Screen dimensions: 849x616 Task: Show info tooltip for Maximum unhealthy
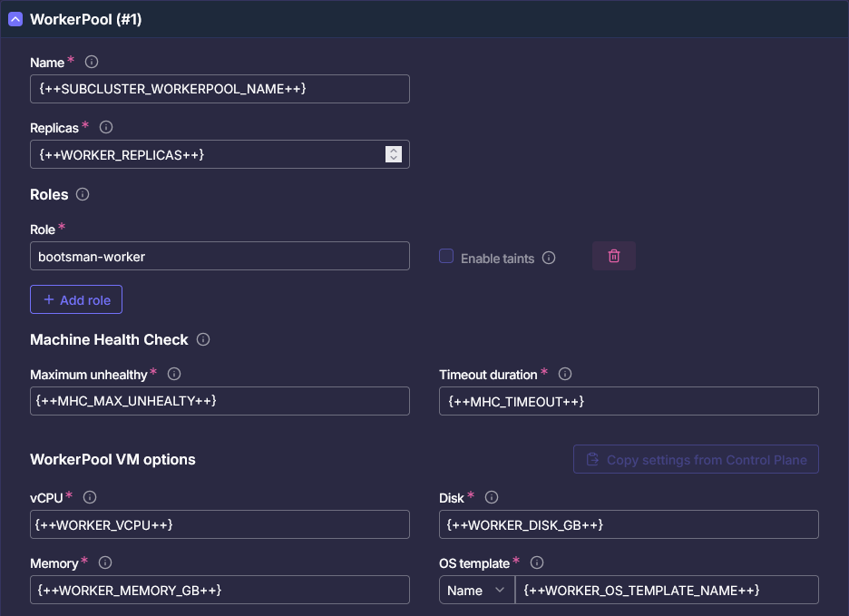(x=174, y=374)
